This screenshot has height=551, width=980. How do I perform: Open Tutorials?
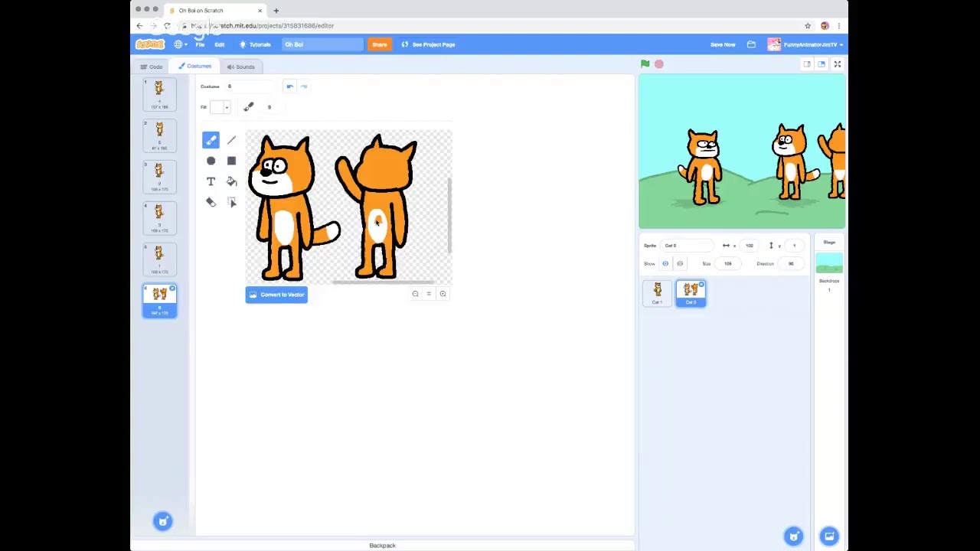255,44
